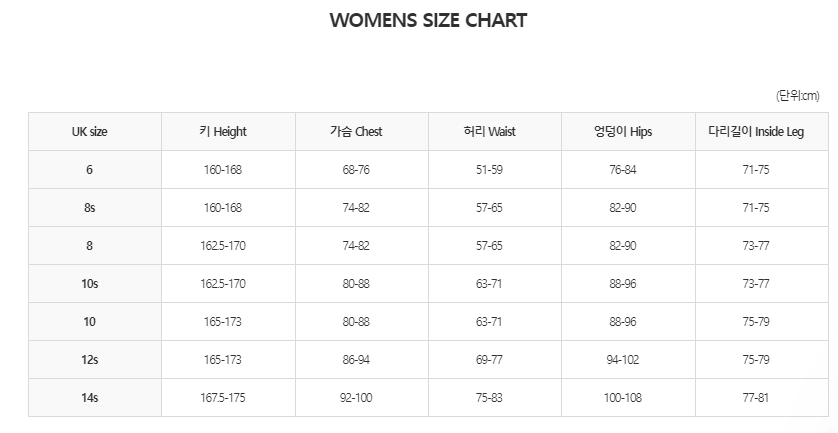Click the 100-108 hips cell
This screenshot has height=433, width=838.
[x=623, y=398]
